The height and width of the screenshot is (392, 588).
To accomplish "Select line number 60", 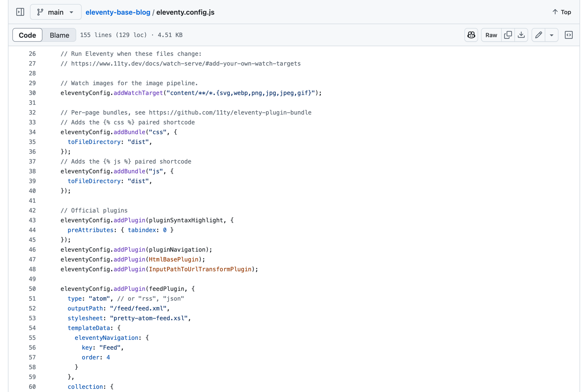I will pyautogui.click(x=32, y=387).
